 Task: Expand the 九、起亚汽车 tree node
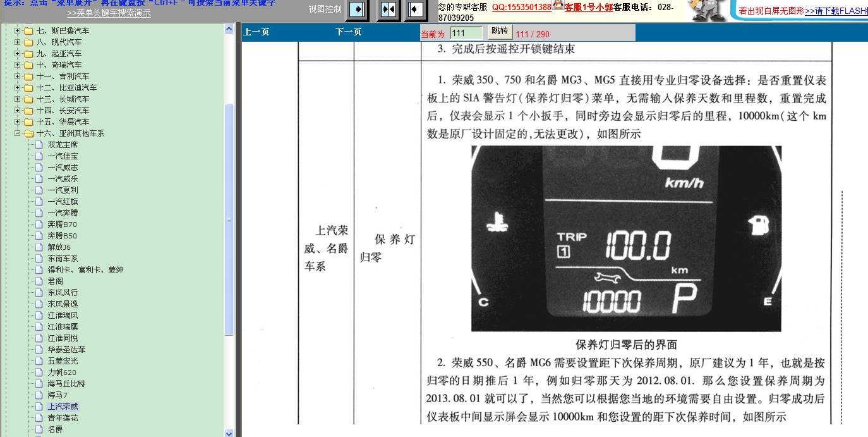point(18,54)
